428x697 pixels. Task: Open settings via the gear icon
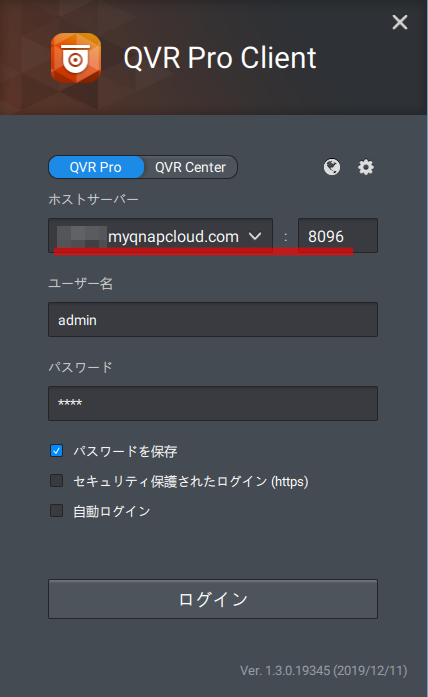tap(366, 167)
